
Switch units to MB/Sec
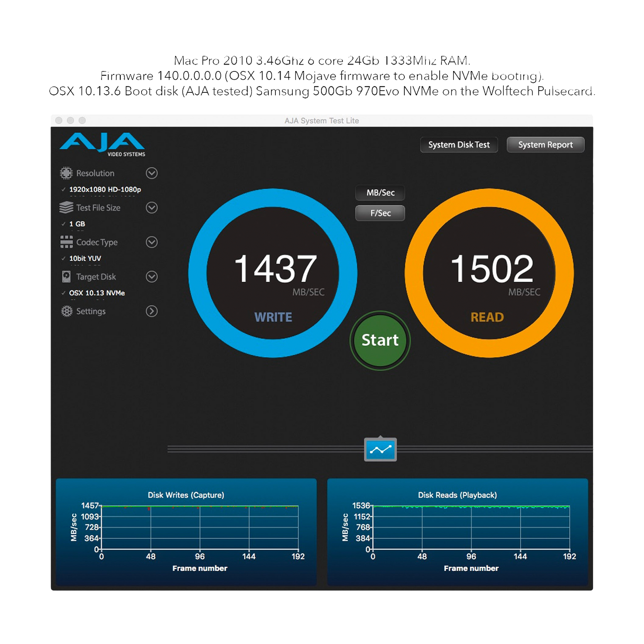pos(380,193)
